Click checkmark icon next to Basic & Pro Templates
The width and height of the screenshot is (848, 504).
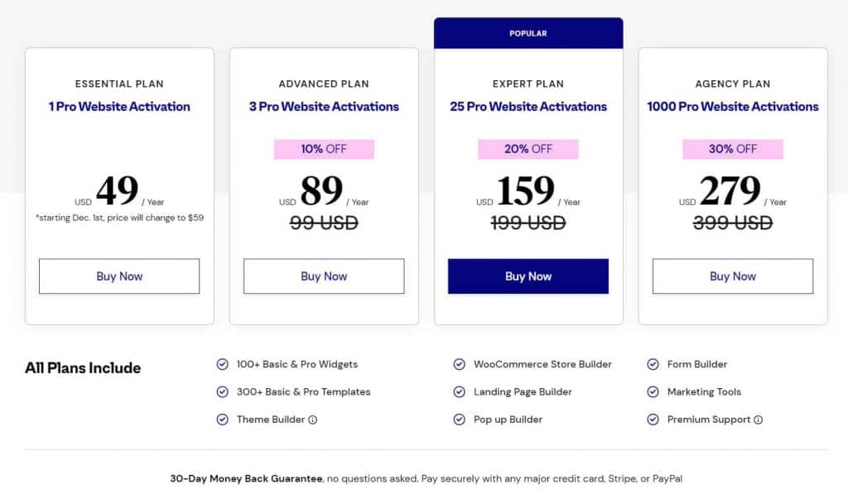(x=222, y=392)
